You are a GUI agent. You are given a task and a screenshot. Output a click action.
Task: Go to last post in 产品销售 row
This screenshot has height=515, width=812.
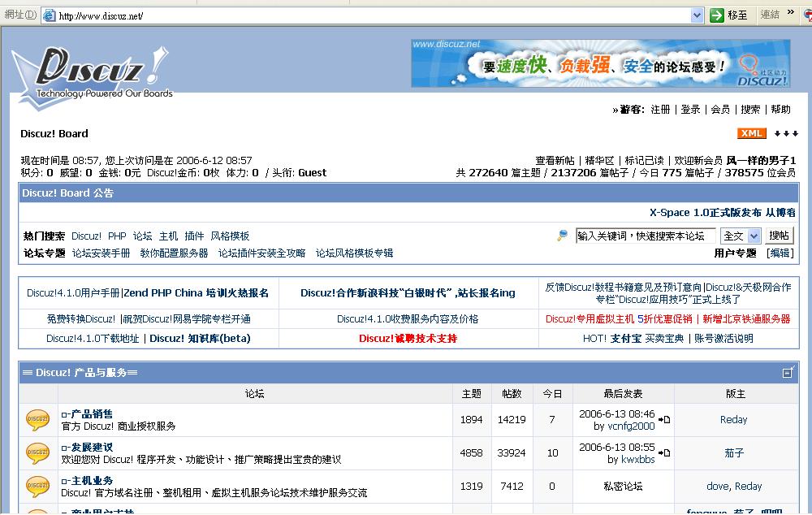(x=664, y=420)
